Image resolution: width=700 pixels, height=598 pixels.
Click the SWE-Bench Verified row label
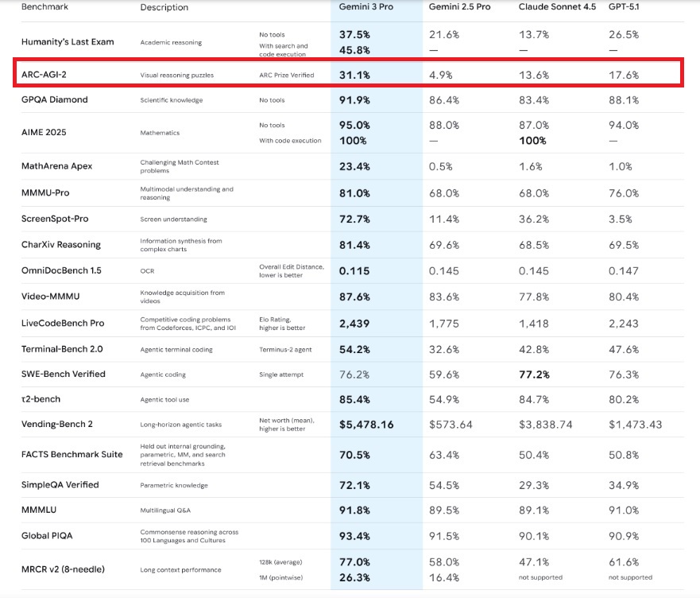64,374
